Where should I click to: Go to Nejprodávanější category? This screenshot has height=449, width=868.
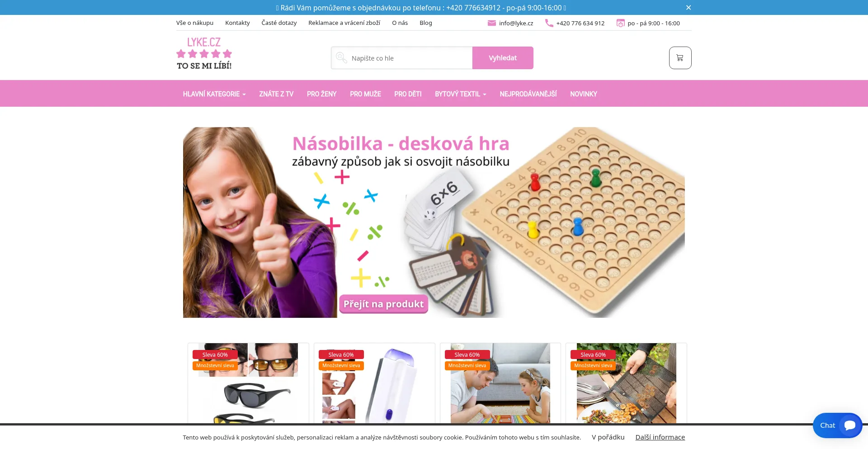(528, 94)
